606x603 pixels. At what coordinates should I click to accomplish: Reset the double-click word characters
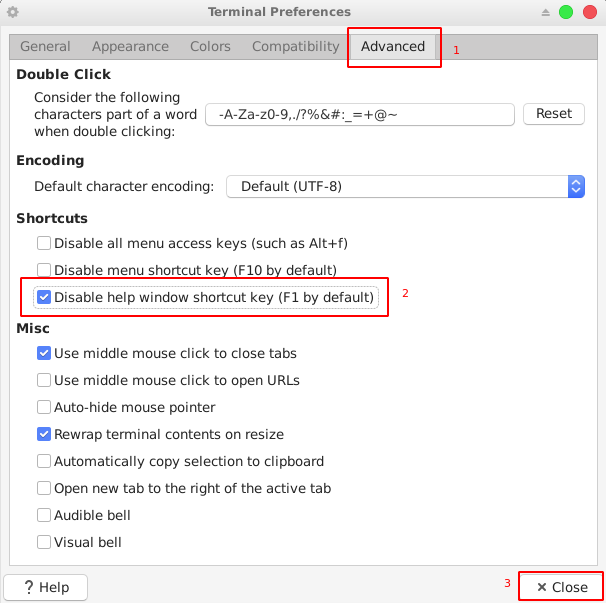tap(553, 114)
